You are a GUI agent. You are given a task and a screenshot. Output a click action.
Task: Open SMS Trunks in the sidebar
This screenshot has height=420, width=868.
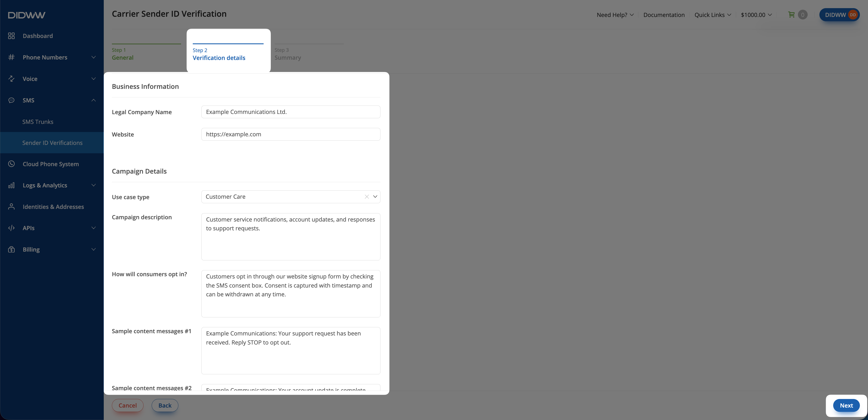(x=38, y=122)
